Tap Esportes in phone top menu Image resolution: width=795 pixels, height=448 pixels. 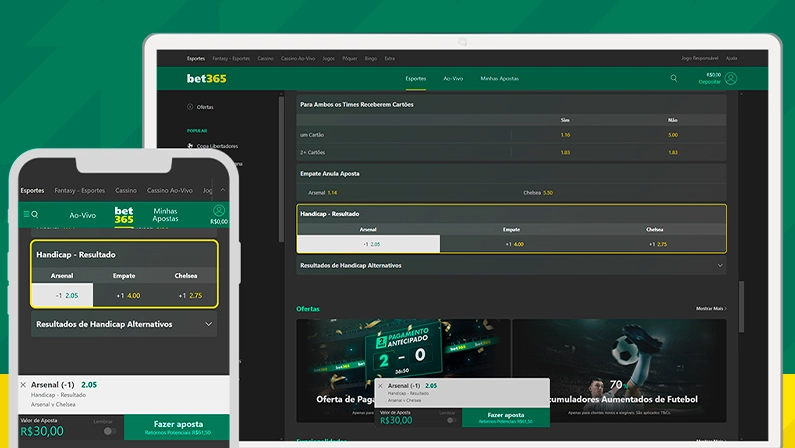[32, 191]
